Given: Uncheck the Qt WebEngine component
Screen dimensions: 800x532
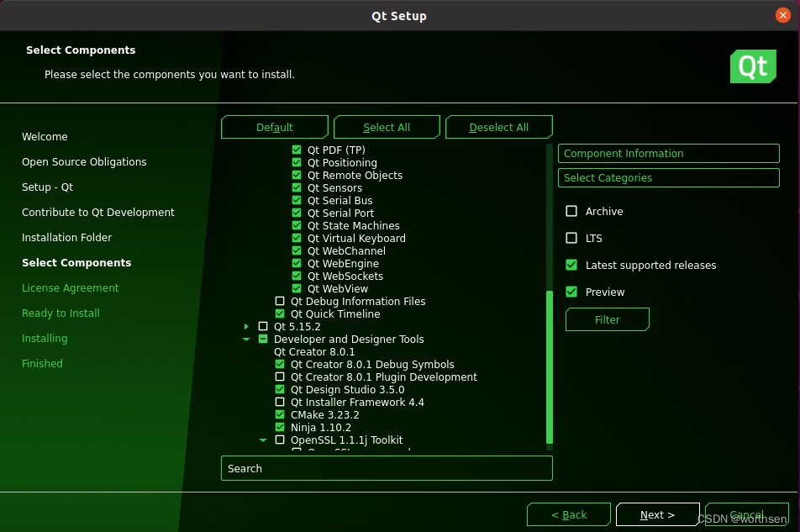Looking at the screenshot, I should pos(297,263).
